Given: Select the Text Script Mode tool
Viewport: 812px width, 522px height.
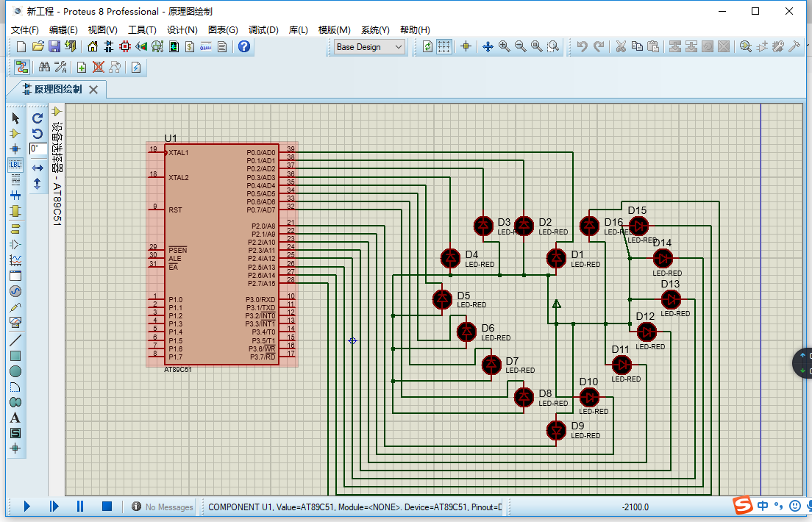Looking at the screenshot, I should 15,179.
